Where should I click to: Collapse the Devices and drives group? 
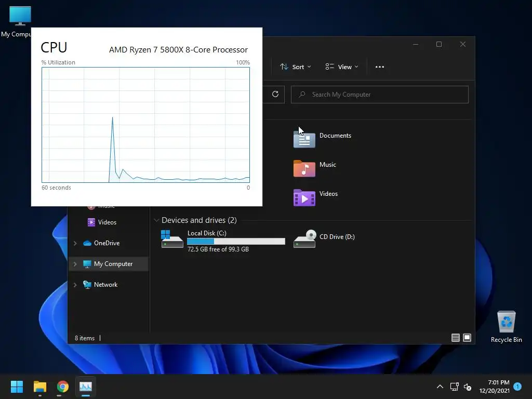(x=156, y=220)
